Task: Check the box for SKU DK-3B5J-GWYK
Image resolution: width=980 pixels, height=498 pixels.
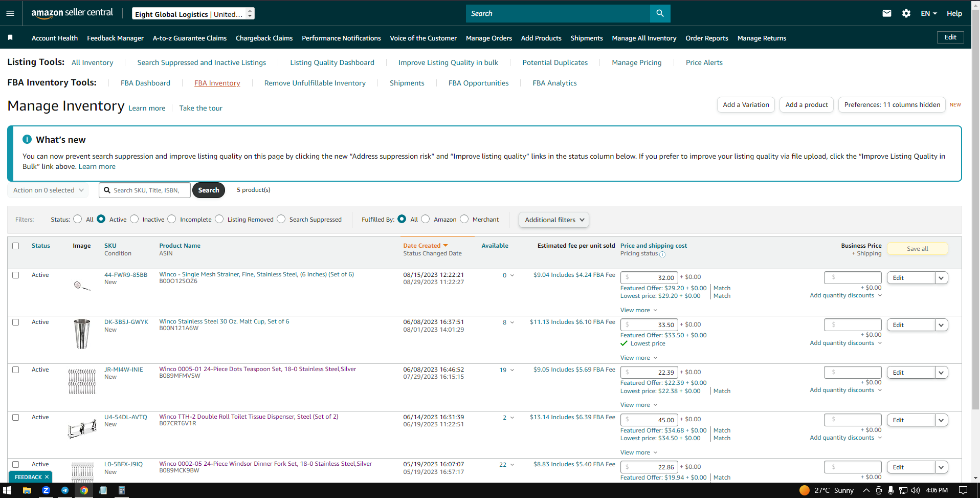Action: coord(16,322)
